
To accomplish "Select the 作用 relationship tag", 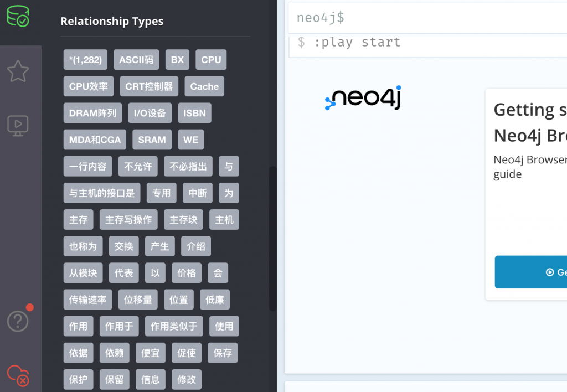I will [79, 326].
